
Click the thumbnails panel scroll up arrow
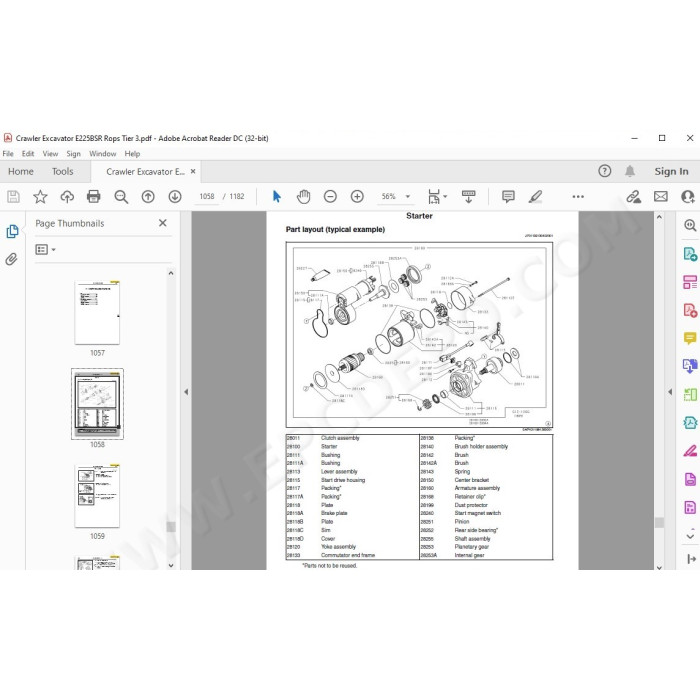click(171, 273)
